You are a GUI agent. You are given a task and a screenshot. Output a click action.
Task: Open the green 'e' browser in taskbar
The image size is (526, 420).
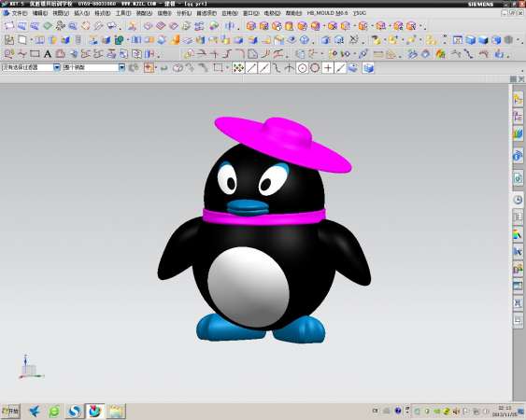[54, 412]
